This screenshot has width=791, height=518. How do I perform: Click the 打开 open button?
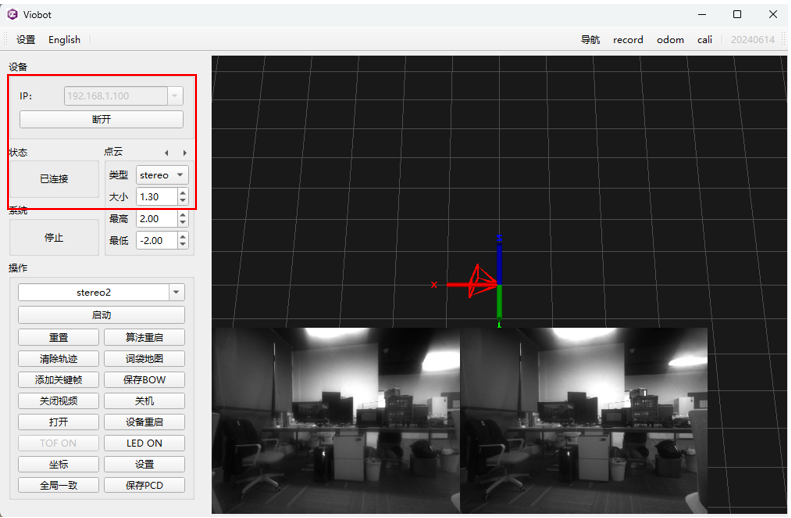click(x=59, y=422)
